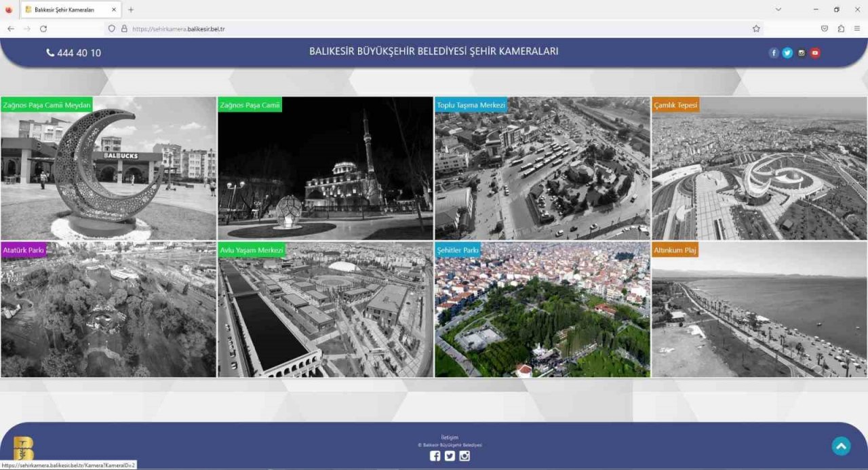Image resolution: width=868 pixels, height=470 pixels.
Task: Open the browser hamburger menu
Action: (857, 29)
